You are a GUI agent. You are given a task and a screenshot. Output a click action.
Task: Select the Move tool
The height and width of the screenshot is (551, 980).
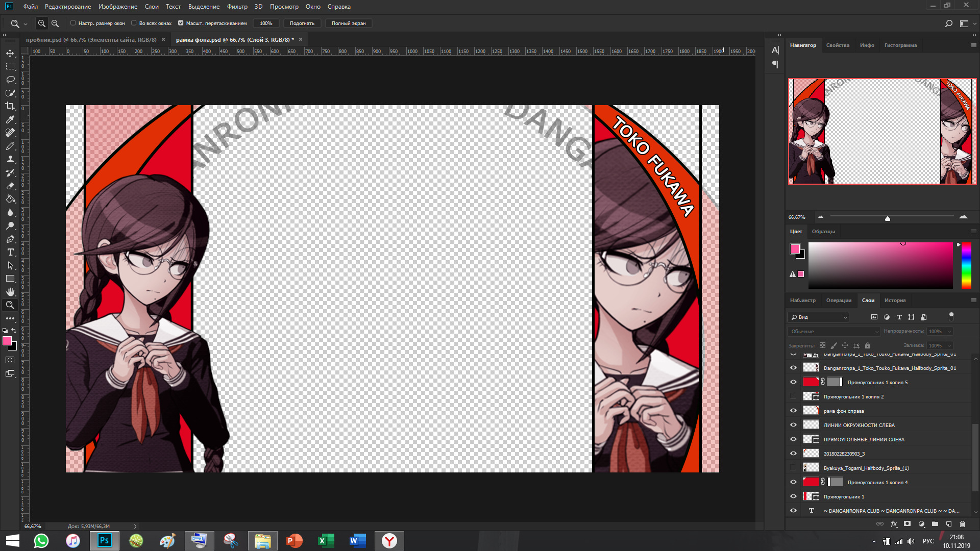[x=10, y=53]
